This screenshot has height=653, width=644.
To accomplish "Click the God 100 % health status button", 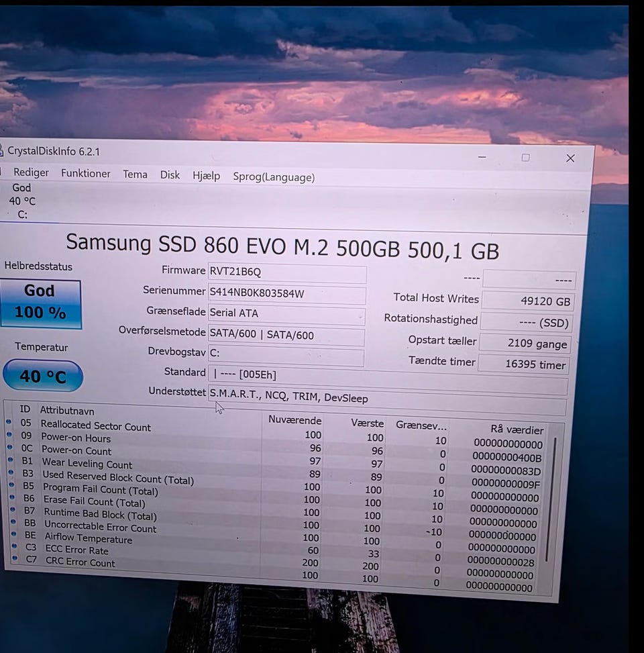I will [41, 305].
